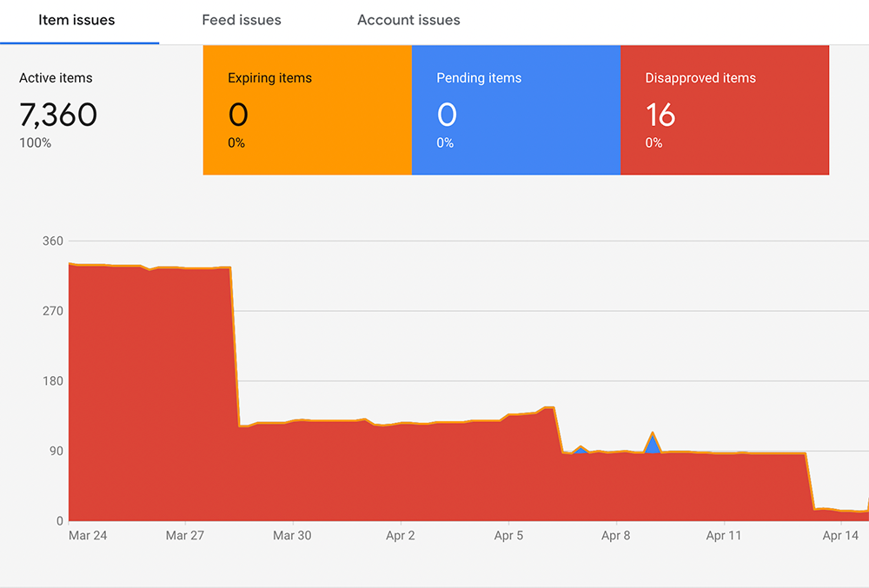Click the Apr 2 date axis label

point(400,535)
